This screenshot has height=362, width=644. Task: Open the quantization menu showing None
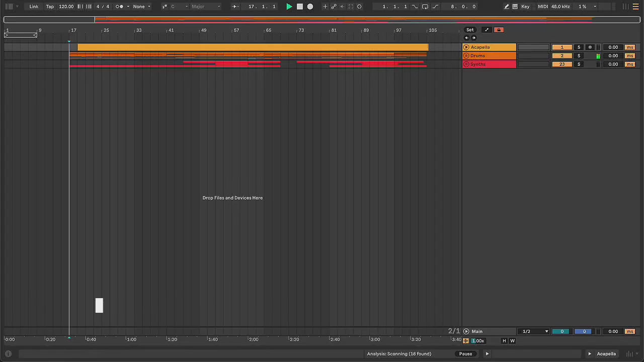pos(141,7)
